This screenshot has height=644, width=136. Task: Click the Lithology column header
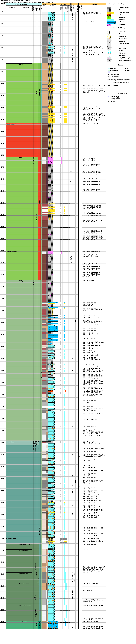(54, 4)
